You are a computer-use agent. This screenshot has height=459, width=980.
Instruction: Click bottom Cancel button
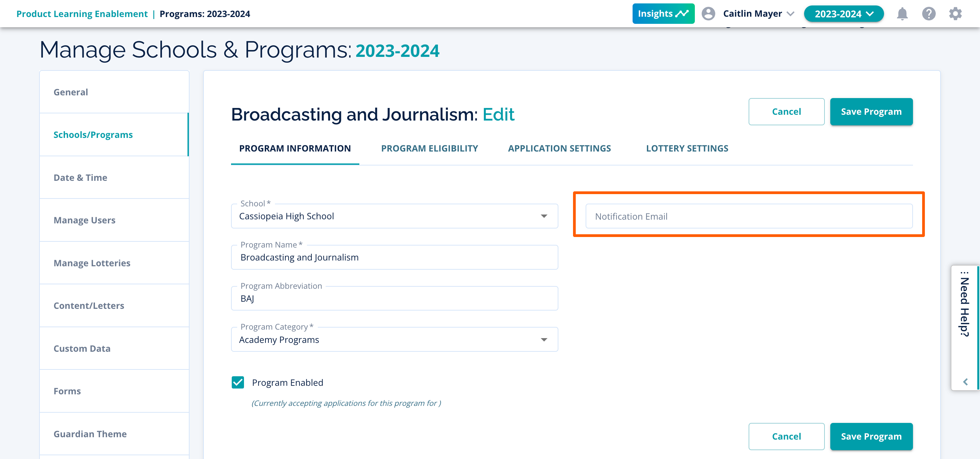(x=786, y=436)
